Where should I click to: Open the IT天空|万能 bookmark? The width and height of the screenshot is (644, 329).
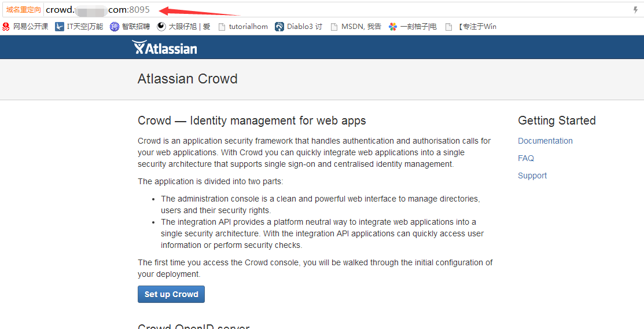pyautogui.click(x=79, y=27)
